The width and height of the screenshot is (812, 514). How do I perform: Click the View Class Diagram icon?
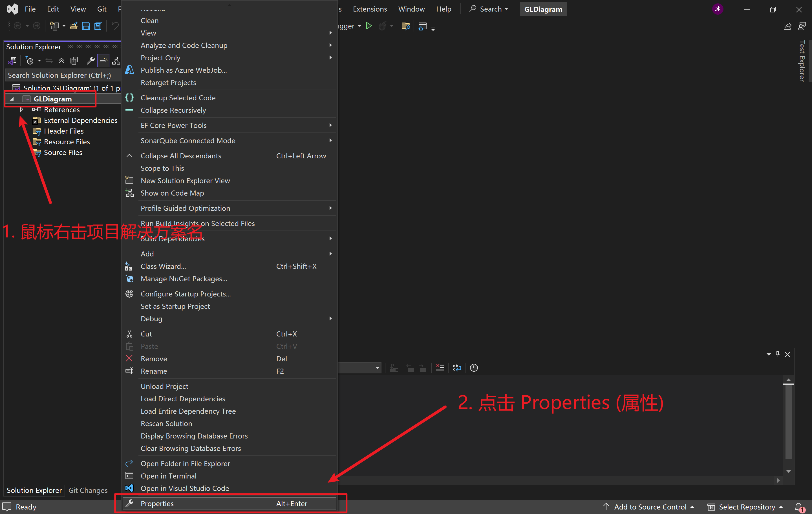[116, 61]
